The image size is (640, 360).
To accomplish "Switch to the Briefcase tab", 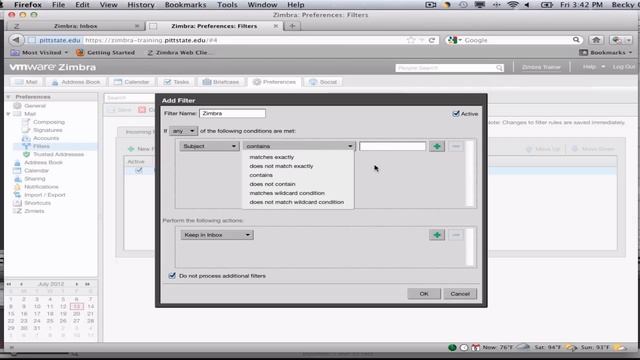I will pyautogui.click(x=221, y=82).
